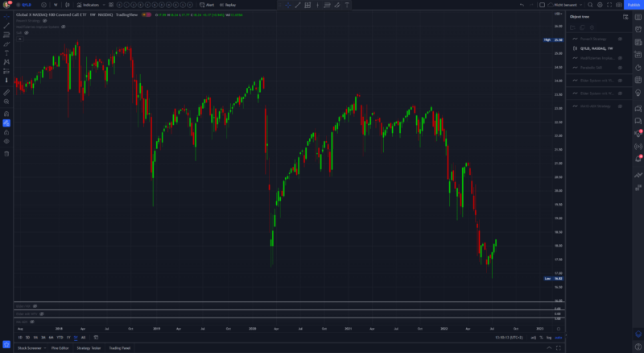Open the Indicators menu

(89, 5)
